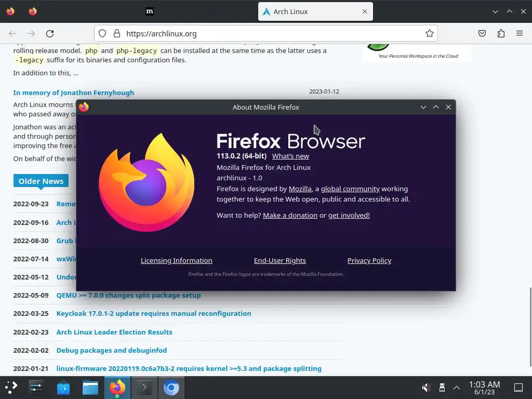
Task: Open In memory of Jonathon Fernyhough article
Action: [x=74, y=92]
